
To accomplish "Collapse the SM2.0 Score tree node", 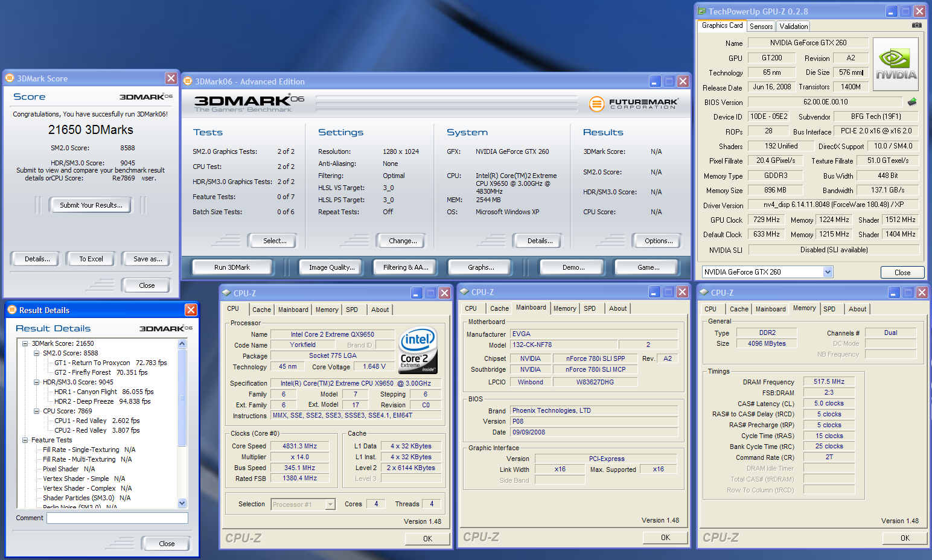I will pos(37,353).
